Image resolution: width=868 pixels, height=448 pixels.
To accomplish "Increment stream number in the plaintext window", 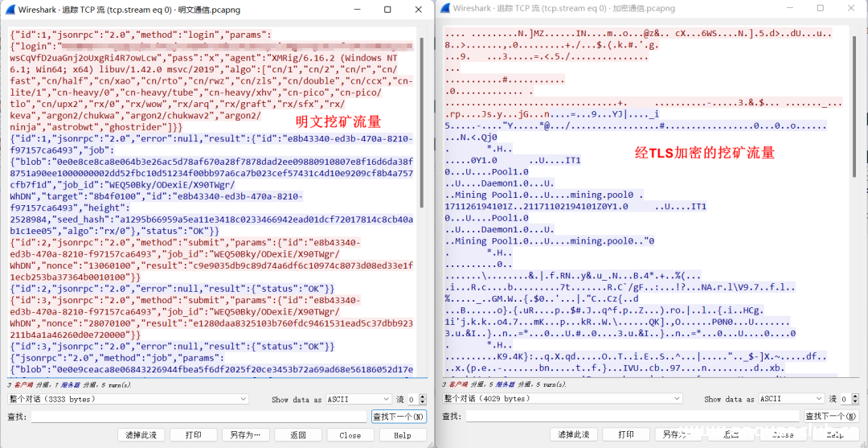I will [x=423, y=396].
